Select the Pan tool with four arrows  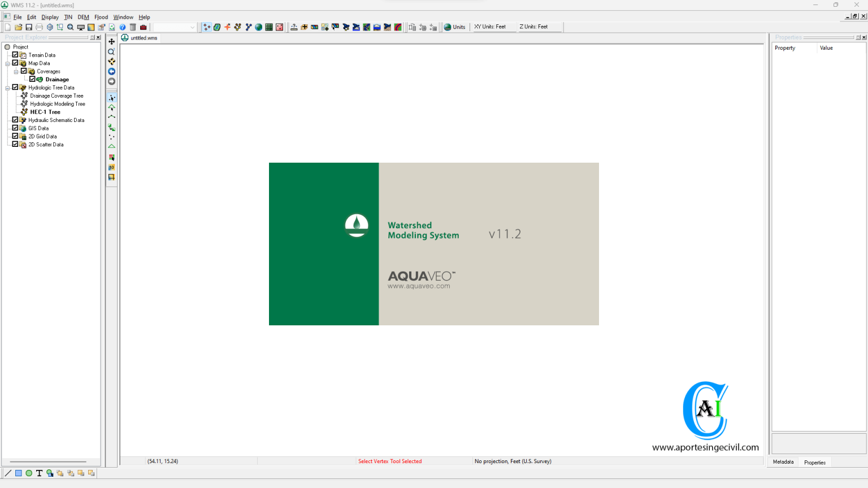[111, 41]
